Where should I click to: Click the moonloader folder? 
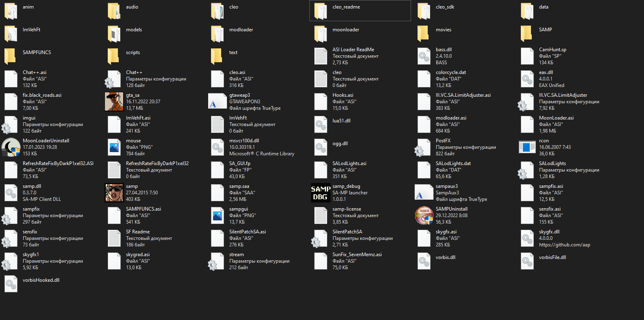[320, 33]
